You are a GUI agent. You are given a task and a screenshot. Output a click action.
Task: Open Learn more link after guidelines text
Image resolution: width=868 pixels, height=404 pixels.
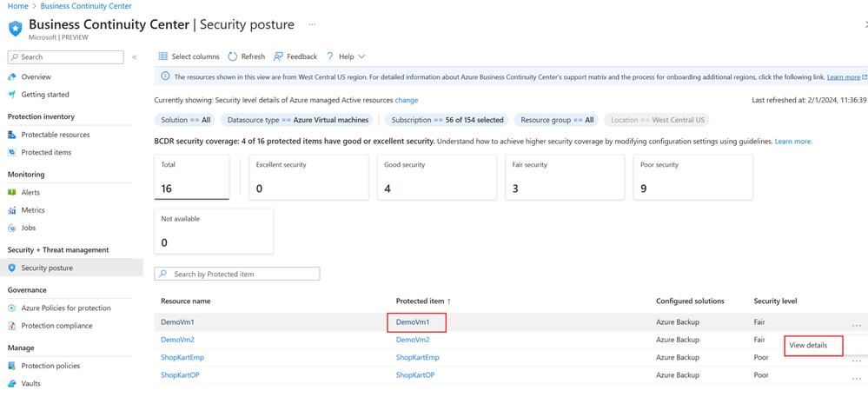pos(793,142)
